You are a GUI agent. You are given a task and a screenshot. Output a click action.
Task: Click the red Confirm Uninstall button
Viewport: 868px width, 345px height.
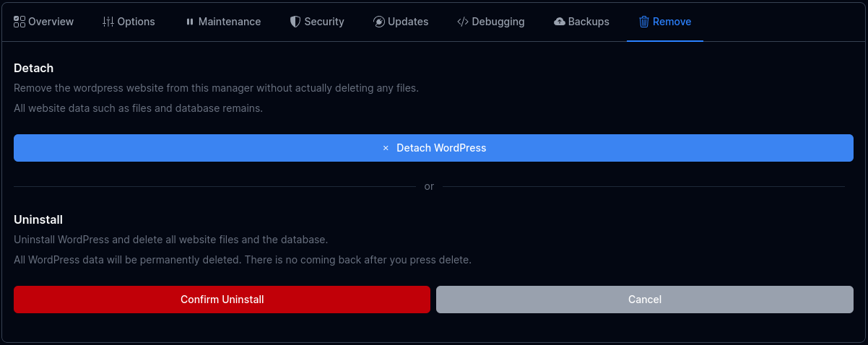click(222, 300)
